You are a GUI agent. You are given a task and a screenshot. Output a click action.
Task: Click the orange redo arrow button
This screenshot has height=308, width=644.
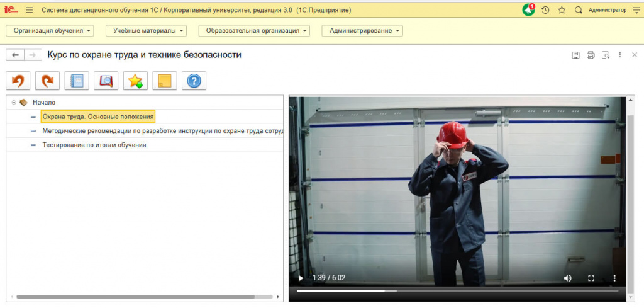coord(48,81)
